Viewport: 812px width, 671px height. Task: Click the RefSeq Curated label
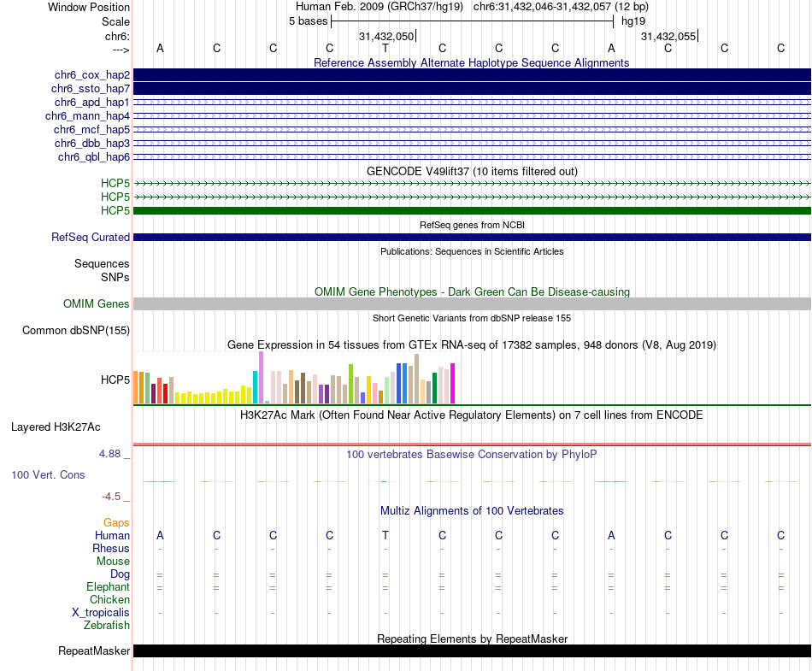pyautogui.click(x=90, y=237)
